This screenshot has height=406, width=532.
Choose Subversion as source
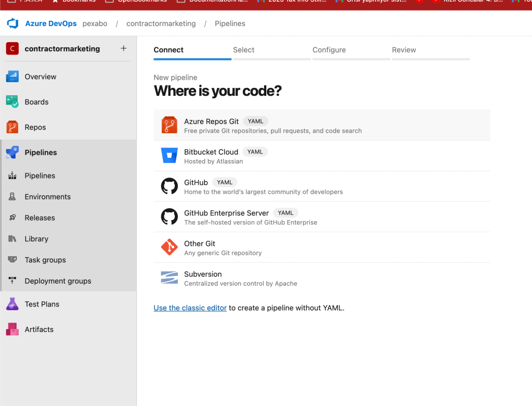pos(322,278)
